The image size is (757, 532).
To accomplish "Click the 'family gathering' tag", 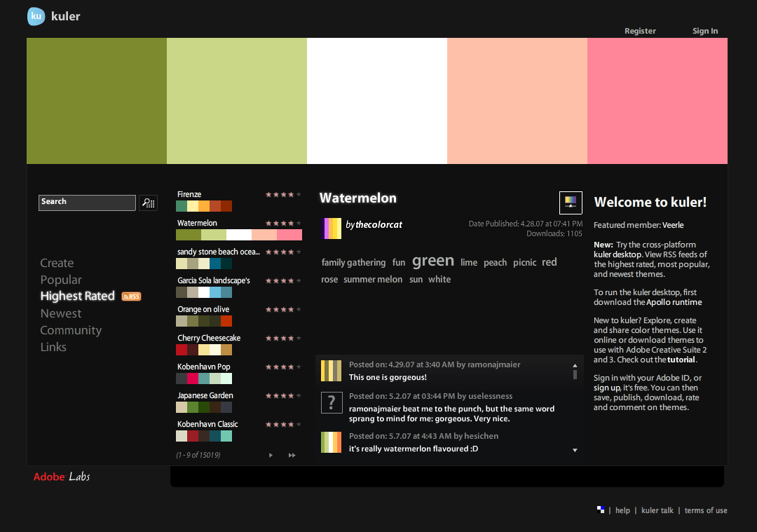I will tap(353, 263).
